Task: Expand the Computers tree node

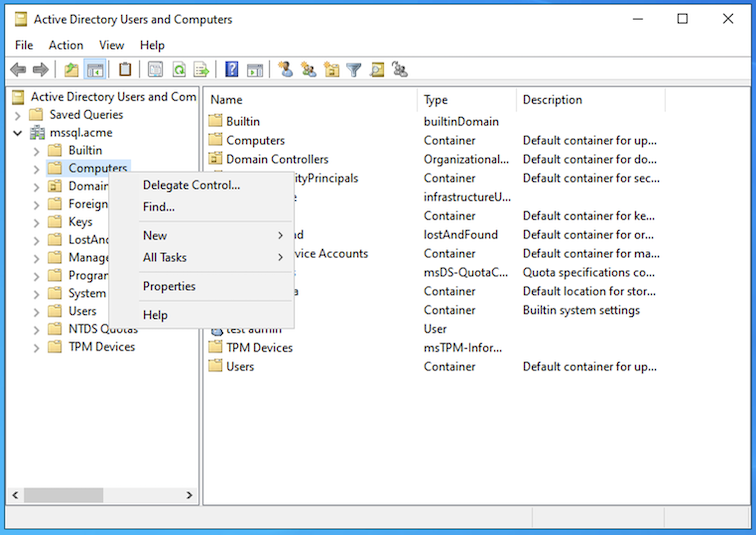Action: click(x=36, y=169)
